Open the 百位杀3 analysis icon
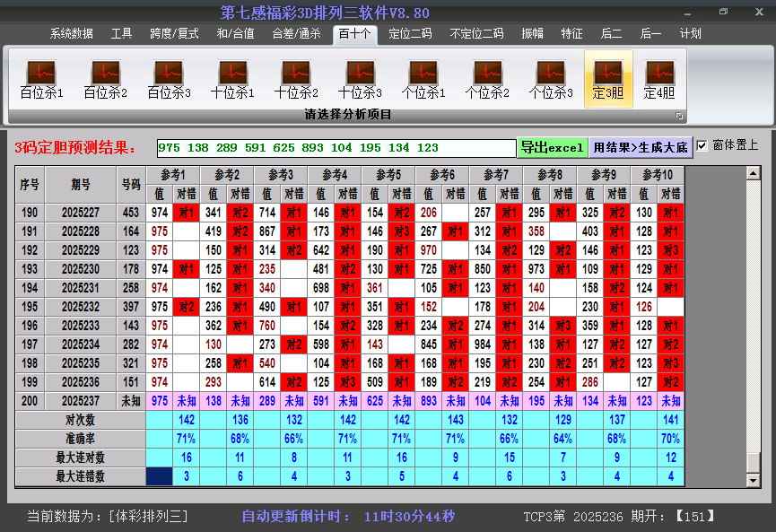The width and height of the screenshot is (776, 532). click(x=169, y=79)
